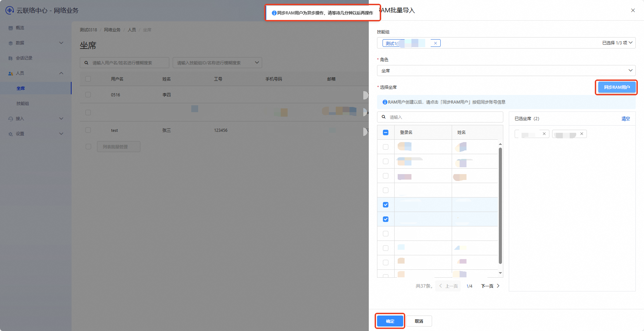Confirm import with the 确定 button
This screenshot has height=331, width=644.
click(390, 321)
